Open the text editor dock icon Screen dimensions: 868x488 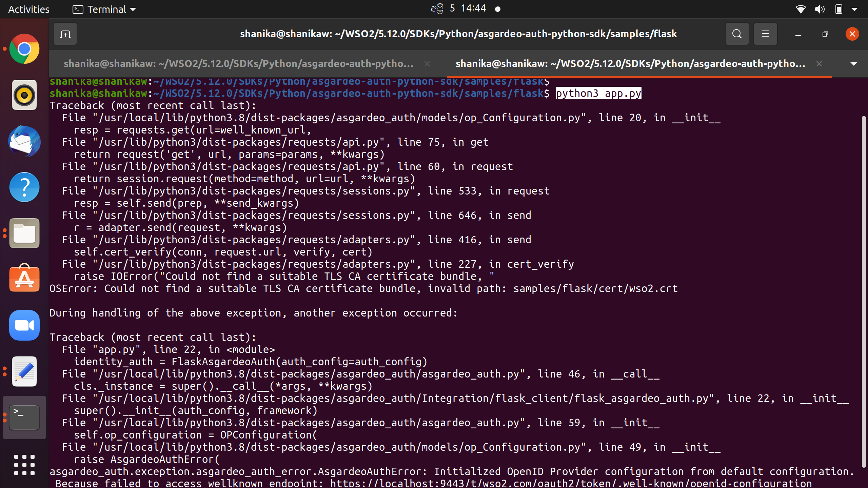24,371
